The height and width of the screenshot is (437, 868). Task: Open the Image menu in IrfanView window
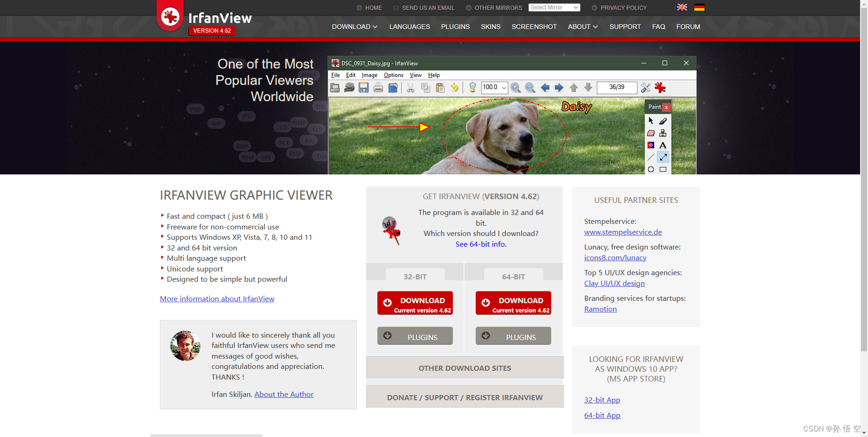[370, 75]
